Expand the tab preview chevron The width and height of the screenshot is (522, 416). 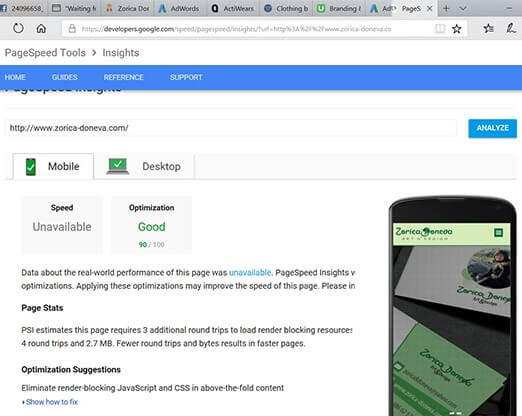(x=463, y=9)
